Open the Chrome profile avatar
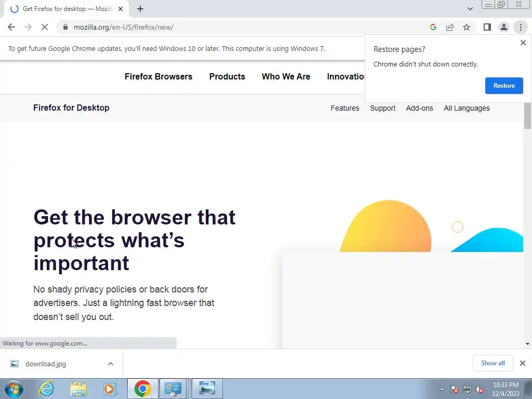Viewport: 532px width, 399px height. pyautogui.click(x=504, y=27)
